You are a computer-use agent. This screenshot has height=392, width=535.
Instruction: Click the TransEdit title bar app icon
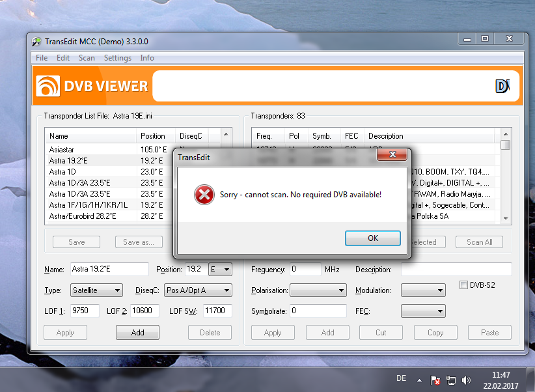pyautogui.click(x=36, y=42)
